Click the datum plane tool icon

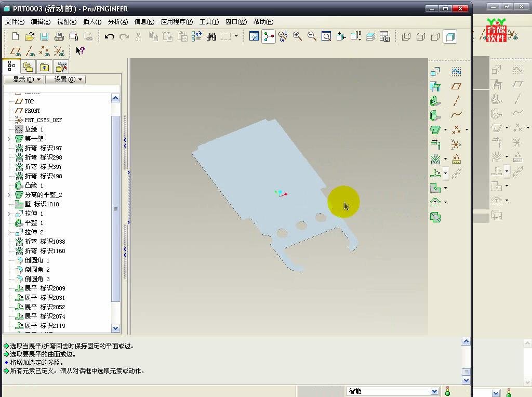456,86
